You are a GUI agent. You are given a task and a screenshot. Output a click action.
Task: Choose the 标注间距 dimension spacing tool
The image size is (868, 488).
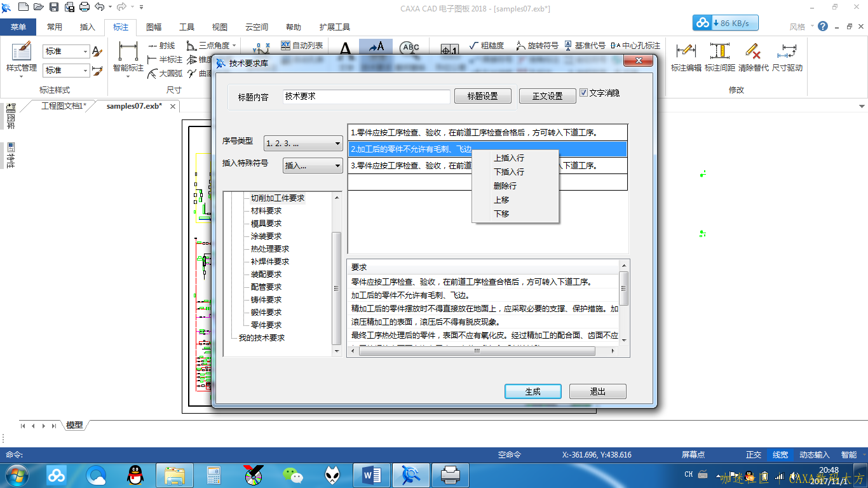(719, 56)
